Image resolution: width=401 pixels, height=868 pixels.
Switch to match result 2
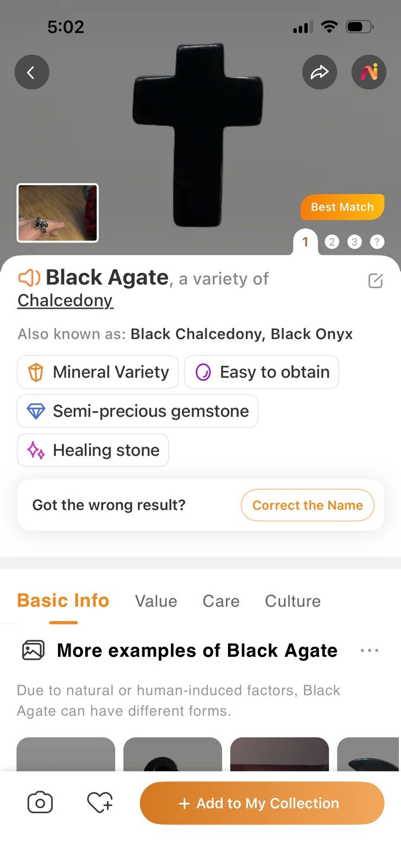pyautogui.click(x=332, y=242)
